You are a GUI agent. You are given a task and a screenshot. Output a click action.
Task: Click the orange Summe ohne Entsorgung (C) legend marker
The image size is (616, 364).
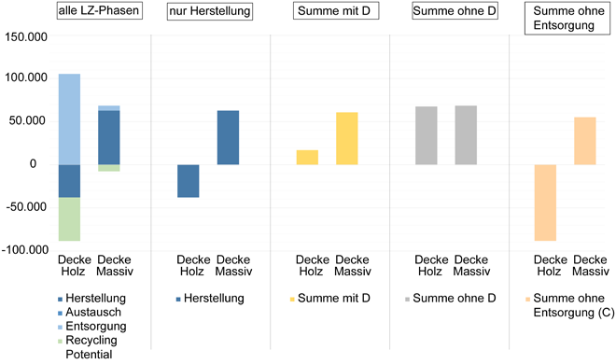528,300
